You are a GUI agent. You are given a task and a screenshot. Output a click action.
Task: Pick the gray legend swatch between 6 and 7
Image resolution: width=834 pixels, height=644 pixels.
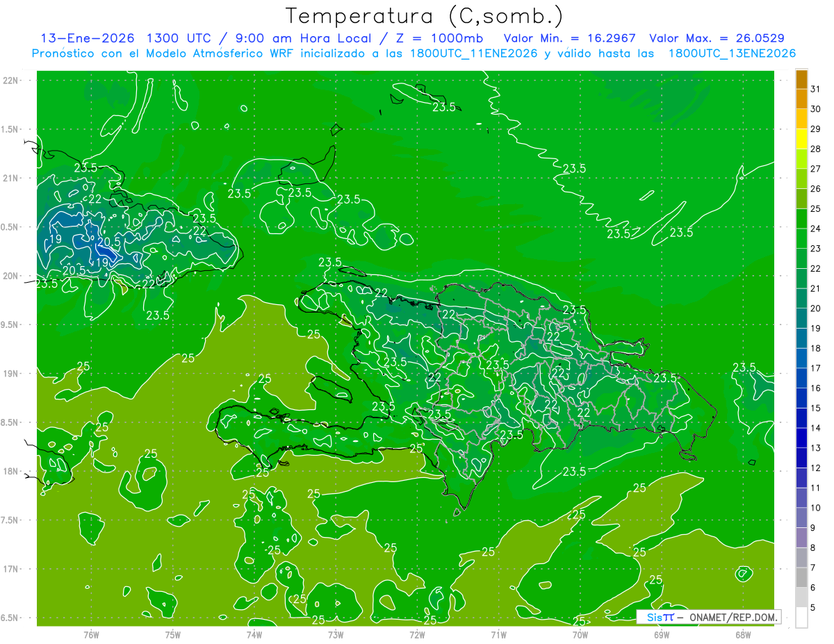point(801,578)
